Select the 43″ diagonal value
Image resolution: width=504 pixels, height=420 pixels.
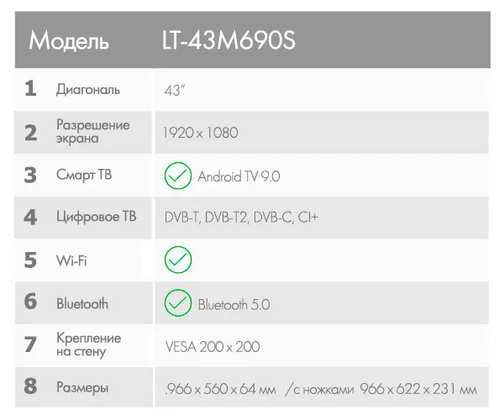[x=174, y=89]
